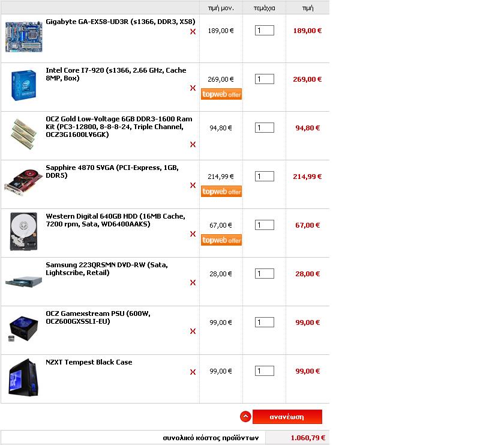Click the OCZ Gamexstream PSU thumbnail image
Image resolution: width=504 pixels, height=445 pixels.
point(23,328)
